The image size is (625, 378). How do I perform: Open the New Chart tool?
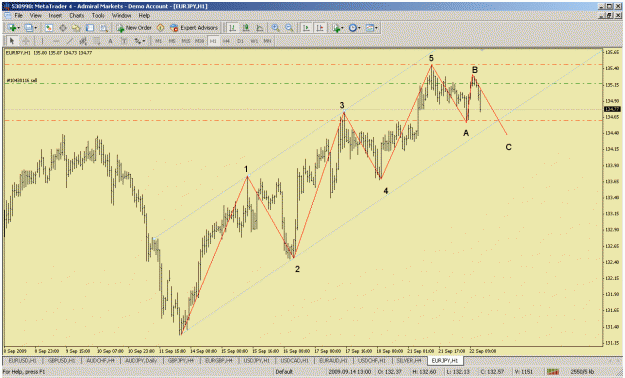tap(12, 28)
